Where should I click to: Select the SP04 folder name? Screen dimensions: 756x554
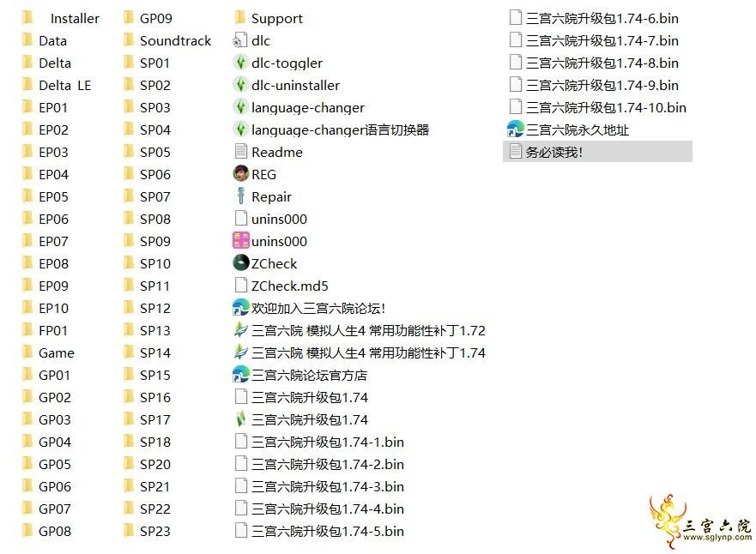pyautogui.click(x=154, y=130)
